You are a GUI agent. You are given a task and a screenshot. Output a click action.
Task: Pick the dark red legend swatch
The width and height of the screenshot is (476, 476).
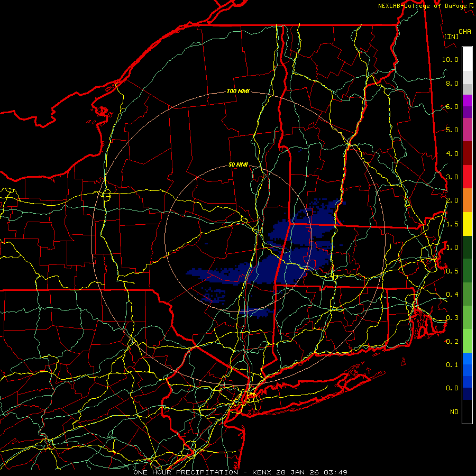click(x=467, y=153)
